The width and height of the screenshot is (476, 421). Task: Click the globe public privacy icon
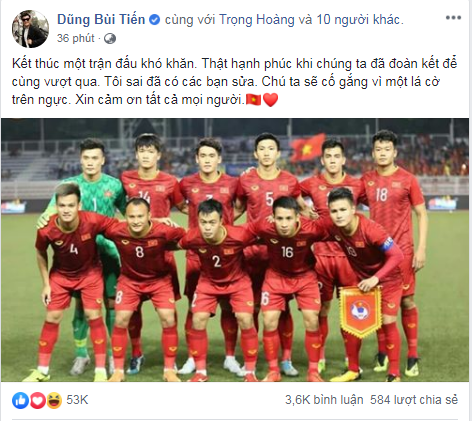pyautogui.click(x=110, y=39)
